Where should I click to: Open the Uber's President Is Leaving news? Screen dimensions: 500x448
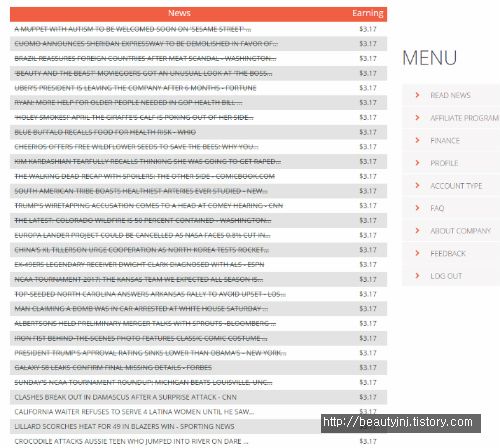tap(135, 88)
